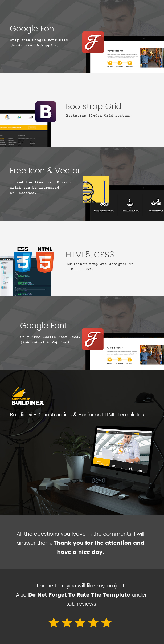Click the digital clock showing 02:40
Image resolution: width=164 pixels, height=644 pixels.
(99, 480)
